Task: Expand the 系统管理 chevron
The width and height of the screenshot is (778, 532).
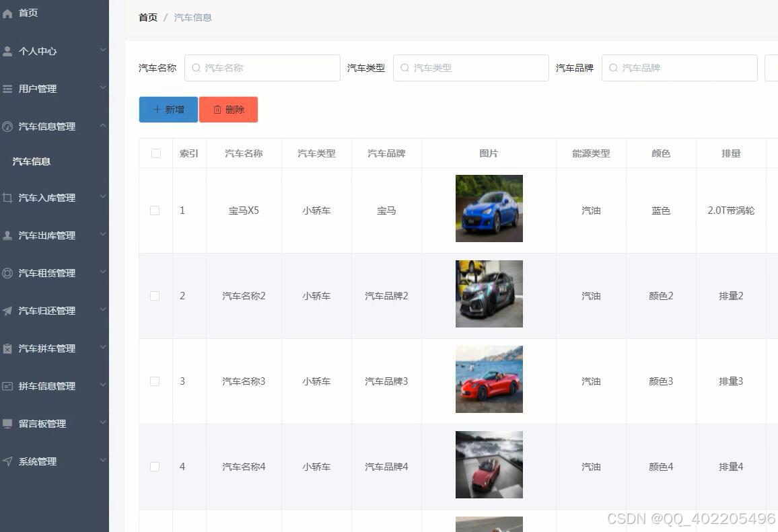Action: pos(103,460)
